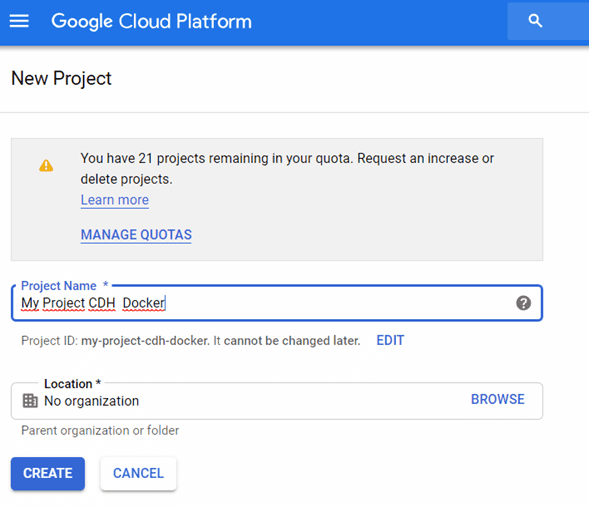Click the CREATE button
The height and width of the screenshot is (507, 589).
coord(48,473)
